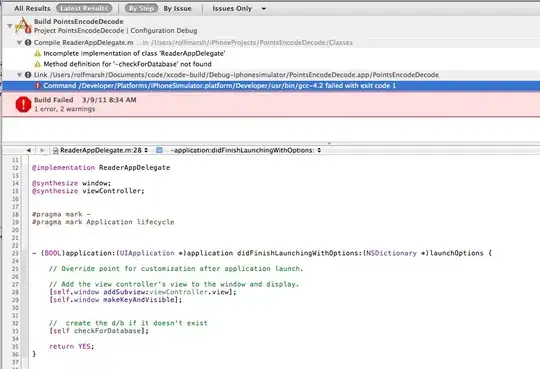
Task: Collapse the Link step disclosure triangle
Action: point(20,75)
